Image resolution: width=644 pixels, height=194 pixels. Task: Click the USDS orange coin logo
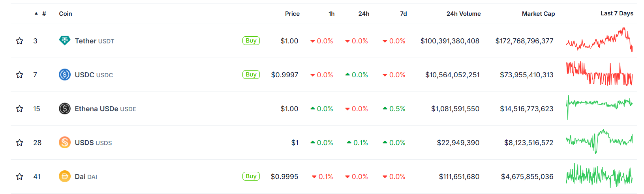point(65,142)
